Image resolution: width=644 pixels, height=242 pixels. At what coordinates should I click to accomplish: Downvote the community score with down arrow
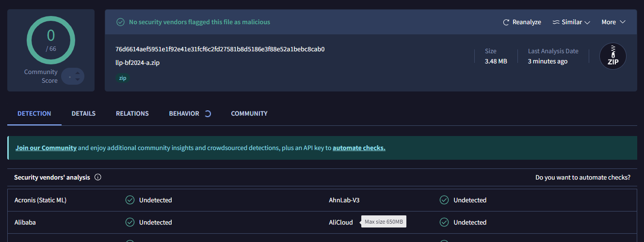point(78,80)
